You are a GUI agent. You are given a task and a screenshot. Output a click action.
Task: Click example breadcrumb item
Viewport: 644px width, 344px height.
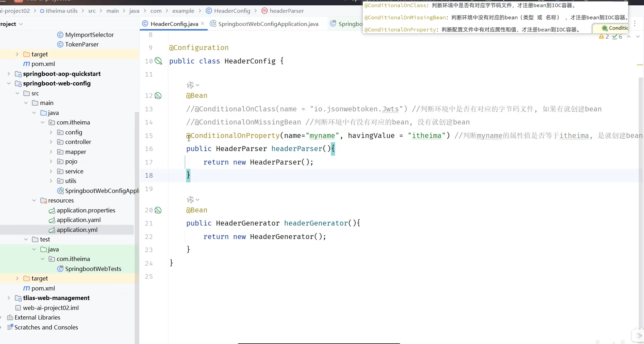pos(183,11)
